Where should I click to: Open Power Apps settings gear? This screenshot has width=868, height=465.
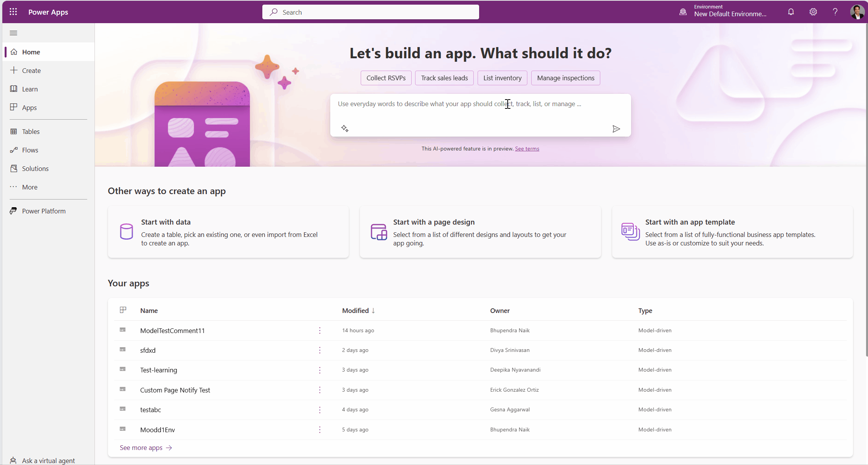click(x=813, y=12)
